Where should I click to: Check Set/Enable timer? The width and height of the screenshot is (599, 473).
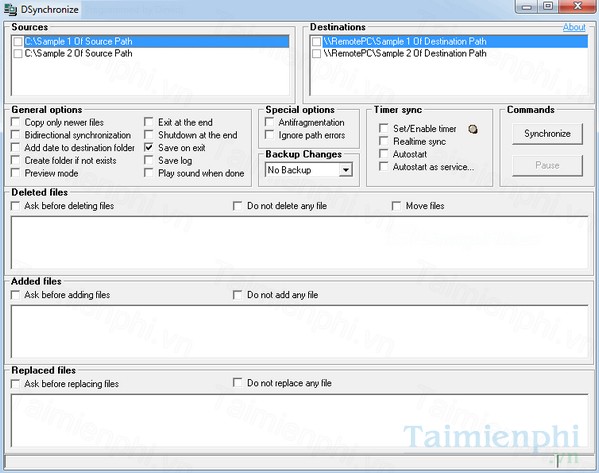[x=384, y=128]
